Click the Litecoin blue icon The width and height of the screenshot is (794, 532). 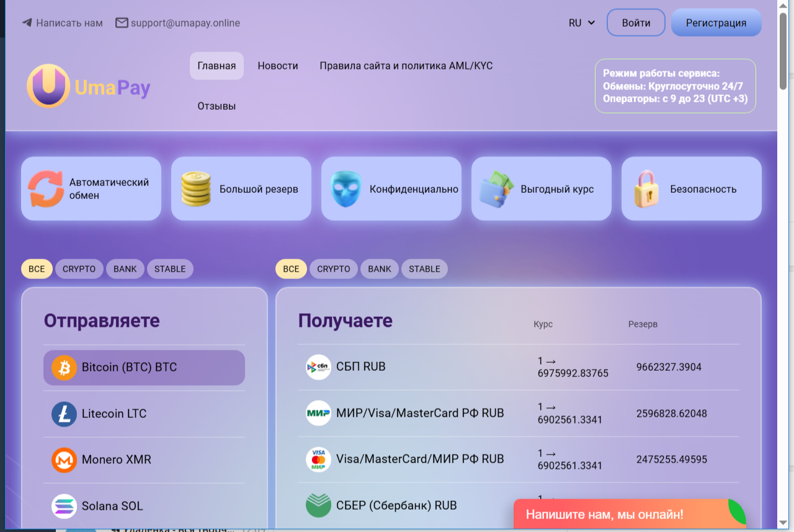(x=64, y=414)
